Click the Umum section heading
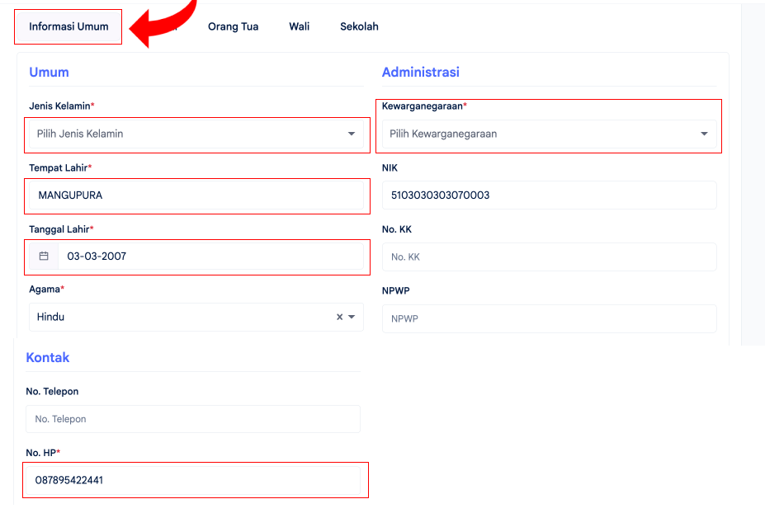The height and width of the screenshot is (532, 765). click(49, 72)
